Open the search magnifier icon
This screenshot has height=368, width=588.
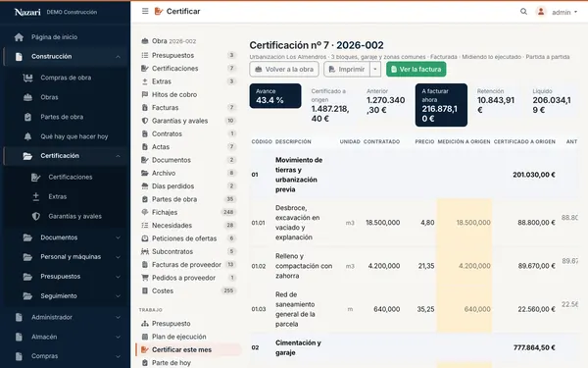click(523, 12)
